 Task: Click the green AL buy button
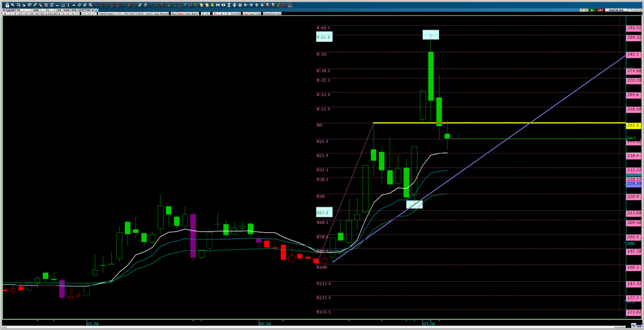tap(592, 10)
